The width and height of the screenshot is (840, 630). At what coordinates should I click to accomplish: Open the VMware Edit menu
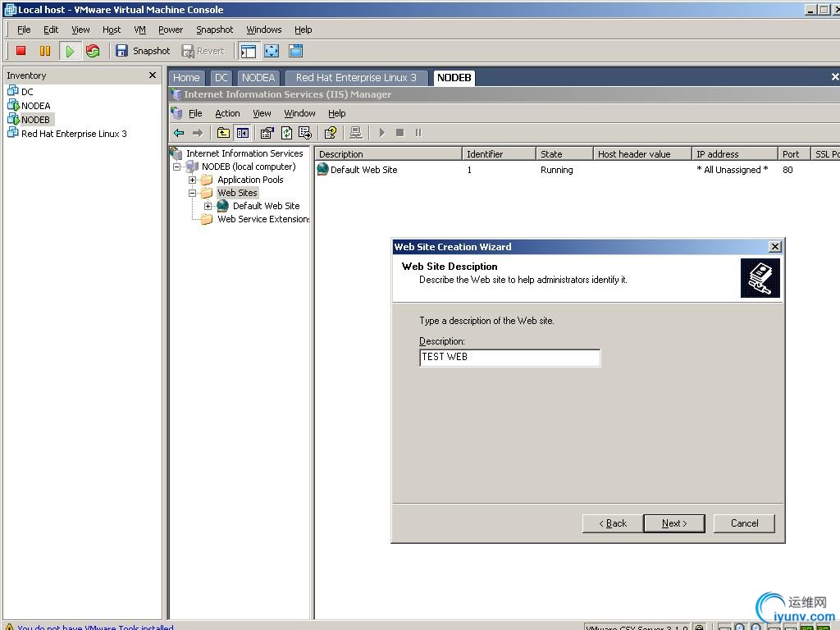(x=51, y=30)
